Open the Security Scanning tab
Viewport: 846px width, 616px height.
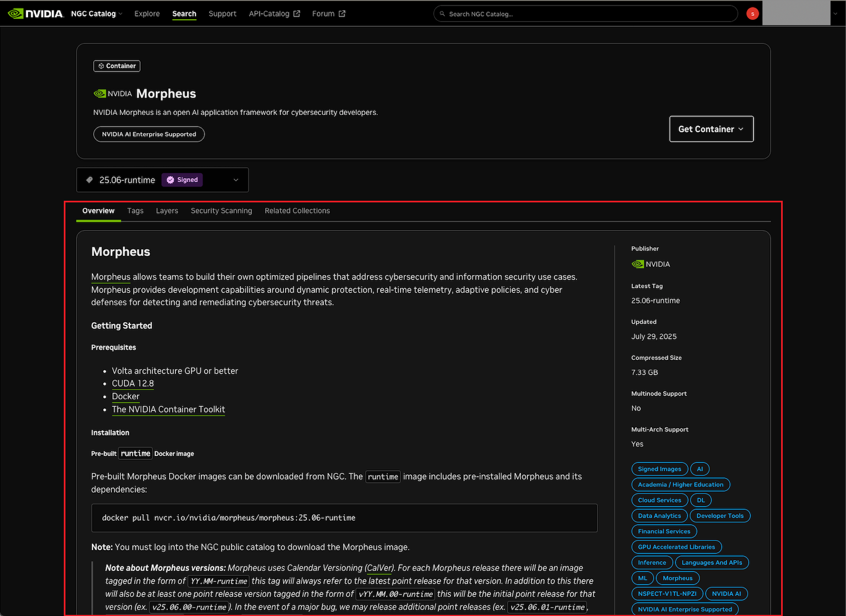[221, 211]
